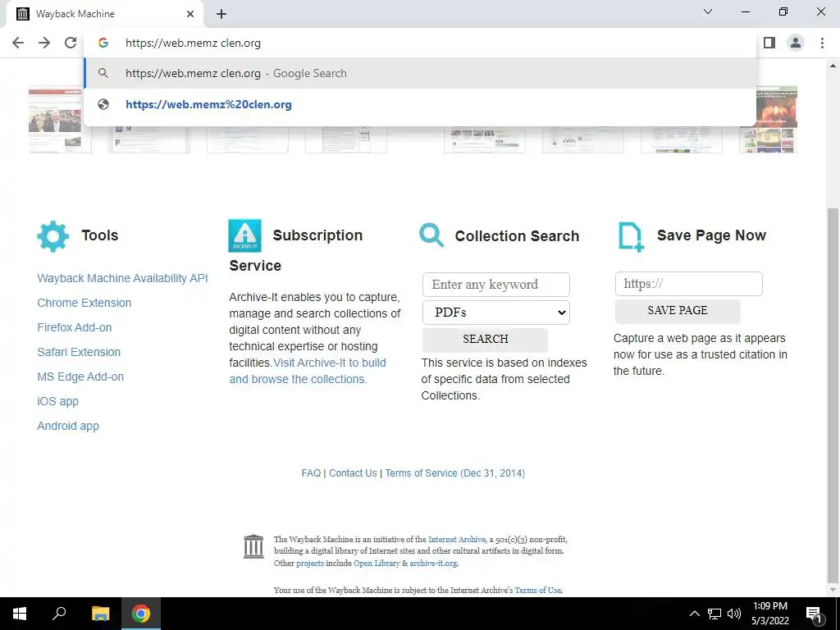Open the iOS app link

coord(58,401)
